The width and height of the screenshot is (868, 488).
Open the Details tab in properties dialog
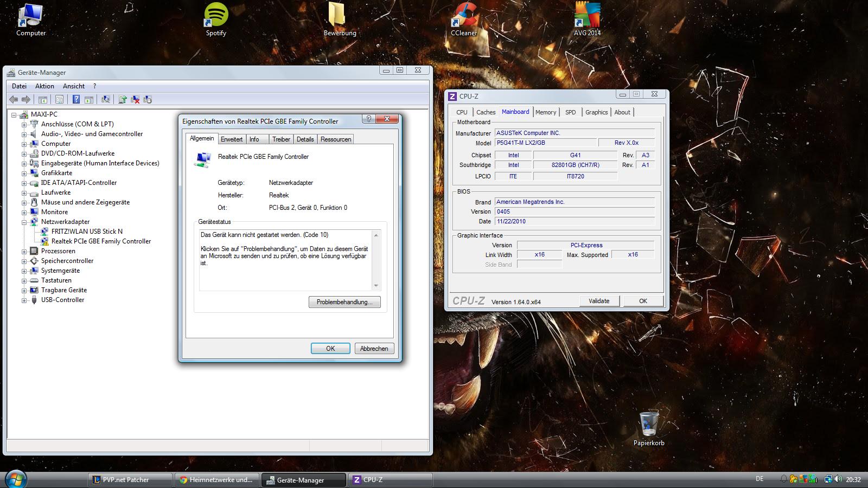point(305,139)
